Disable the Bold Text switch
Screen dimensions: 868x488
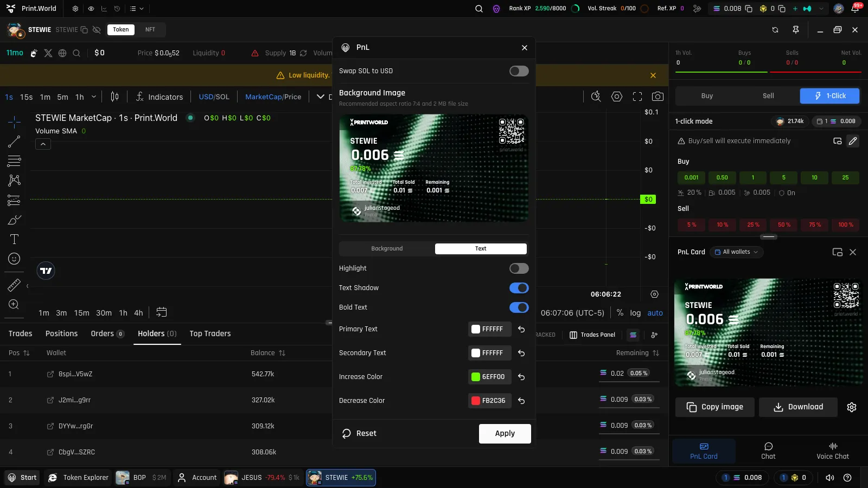[519, 307]
